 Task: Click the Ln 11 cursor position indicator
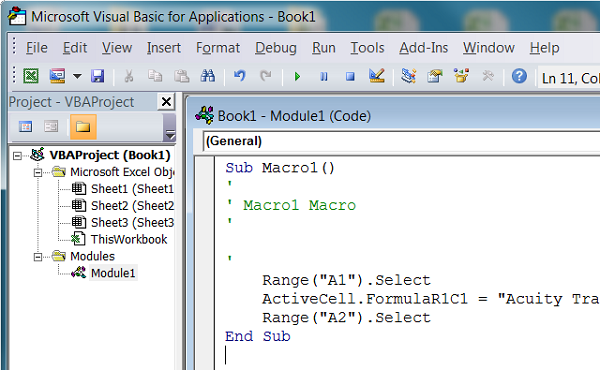[x=569, y=78]
